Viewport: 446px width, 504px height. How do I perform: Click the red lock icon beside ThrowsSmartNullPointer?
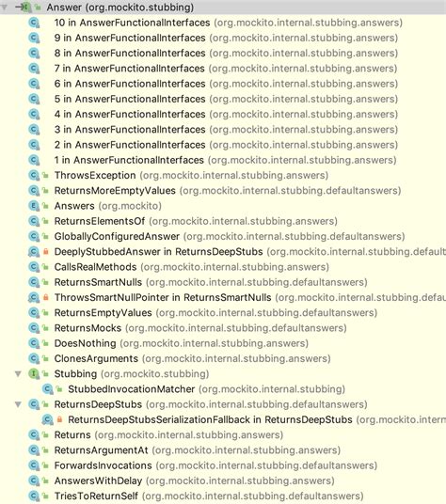click(46, 297)
